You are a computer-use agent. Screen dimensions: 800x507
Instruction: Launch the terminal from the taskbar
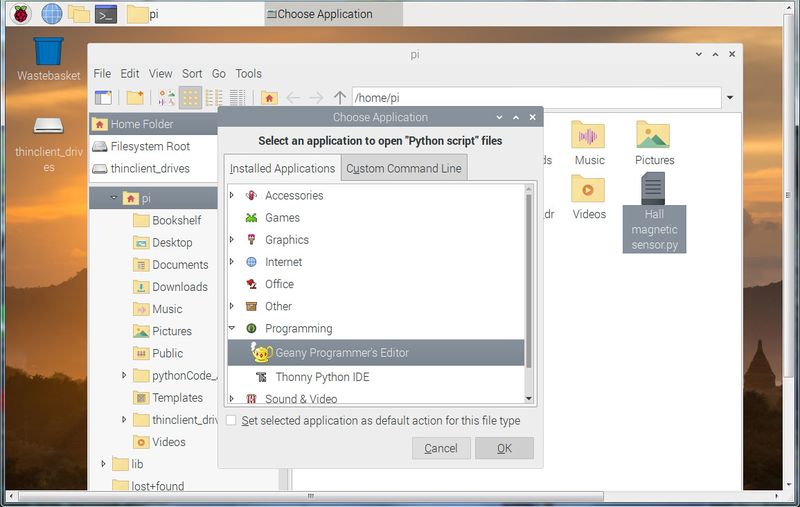(x=106, y=14)
